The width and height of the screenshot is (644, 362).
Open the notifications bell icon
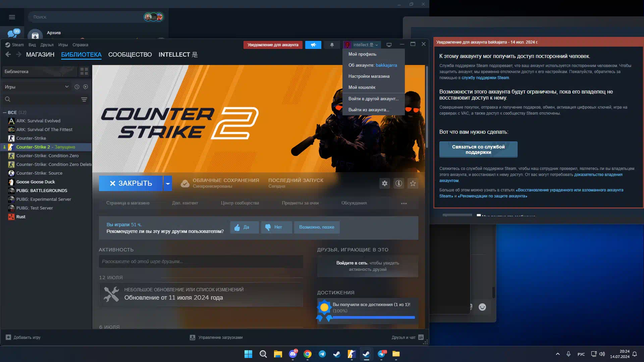332,45
